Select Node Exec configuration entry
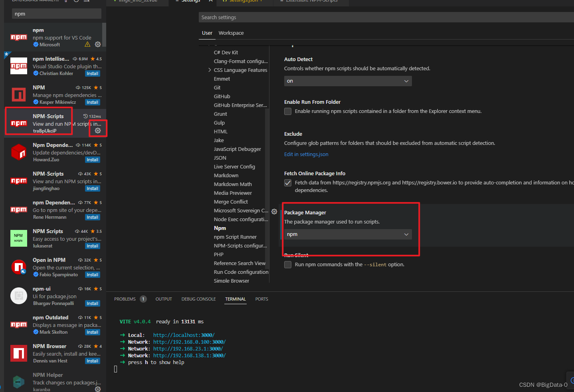Screen dimensions: 574x392 [x=241, y=220]
